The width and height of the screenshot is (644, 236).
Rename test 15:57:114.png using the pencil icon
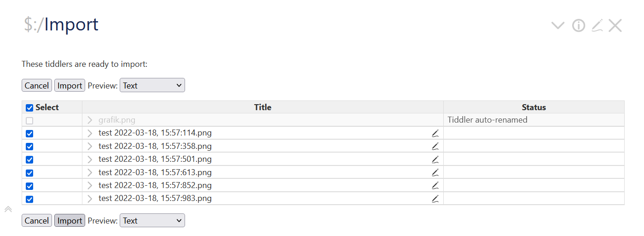(435, 133)
